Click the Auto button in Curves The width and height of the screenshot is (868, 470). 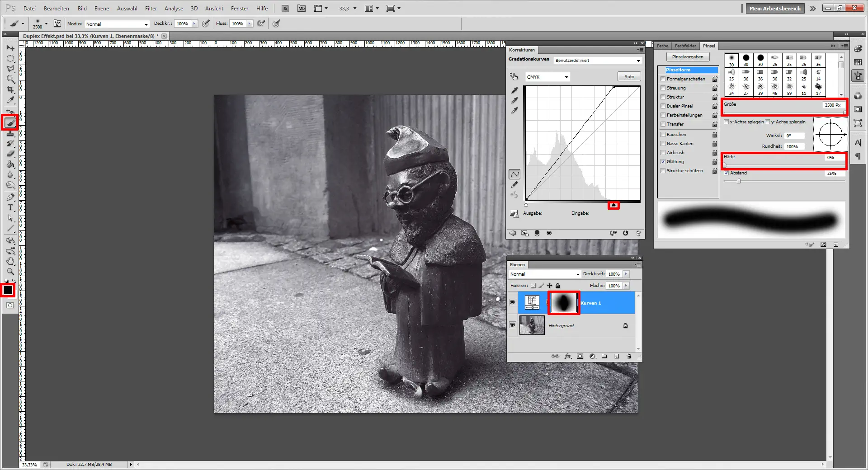[629, 77]
